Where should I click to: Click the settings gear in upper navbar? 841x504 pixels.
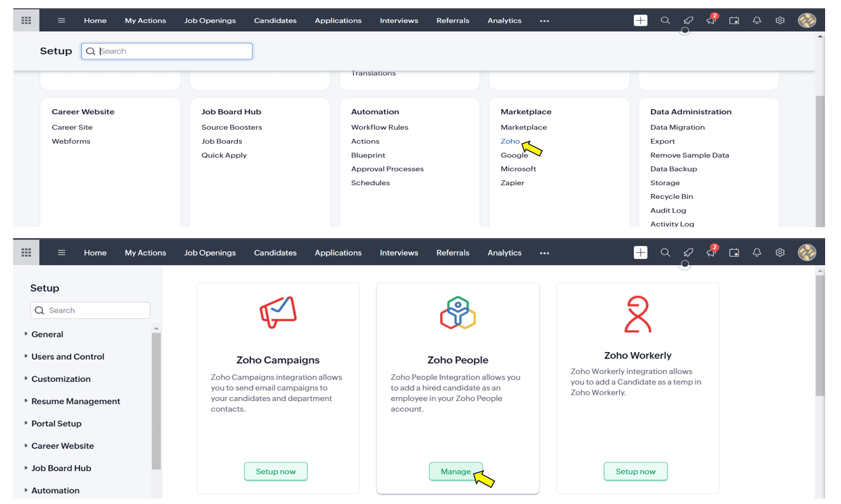[x=780, y=21]
